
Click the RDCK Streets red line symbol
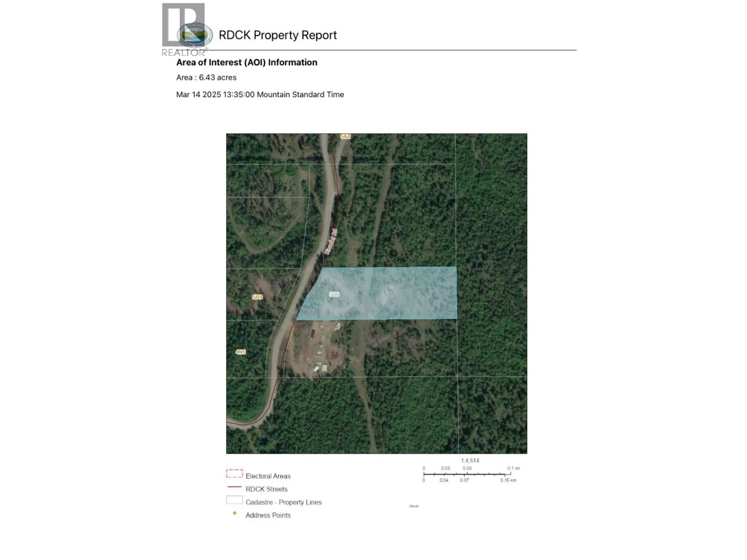click(234, 487)
